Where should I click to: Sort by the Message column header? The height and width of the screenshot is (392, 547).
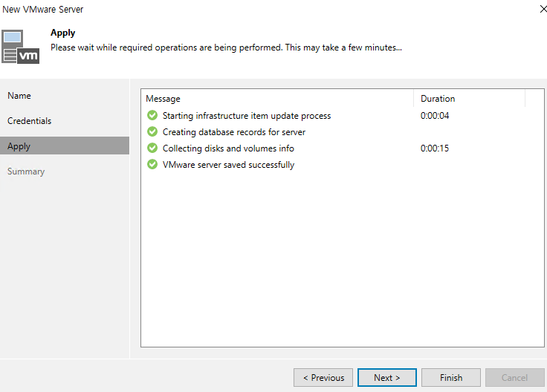(x=277, y=99)
